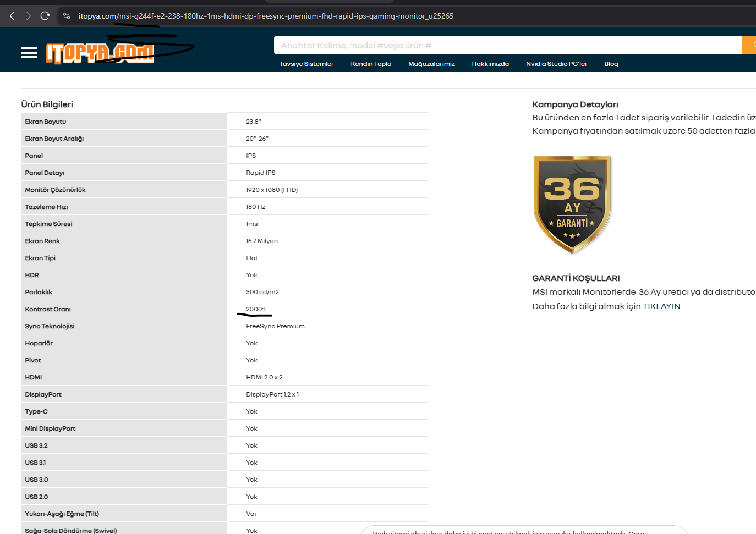Click the Sağa-Sola Döndürme (Swivel) label
This screenshot has height=534, width=756.
71,531
